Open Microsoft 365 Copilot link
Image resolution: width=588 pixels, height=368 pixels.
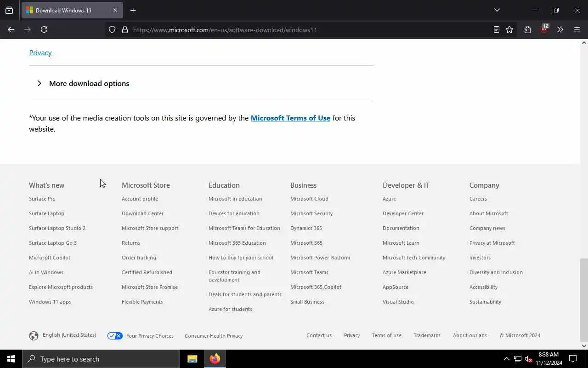click(316, 287)
